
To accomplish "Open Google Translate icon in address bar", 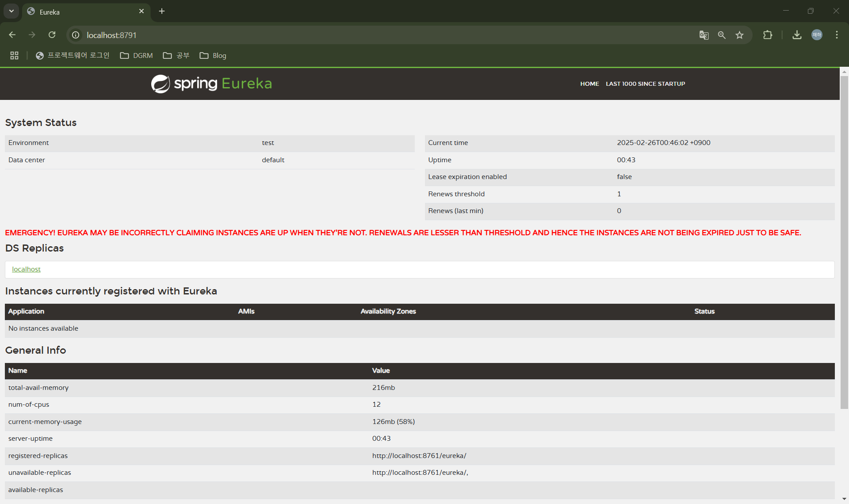I will [x=704, y=35].
